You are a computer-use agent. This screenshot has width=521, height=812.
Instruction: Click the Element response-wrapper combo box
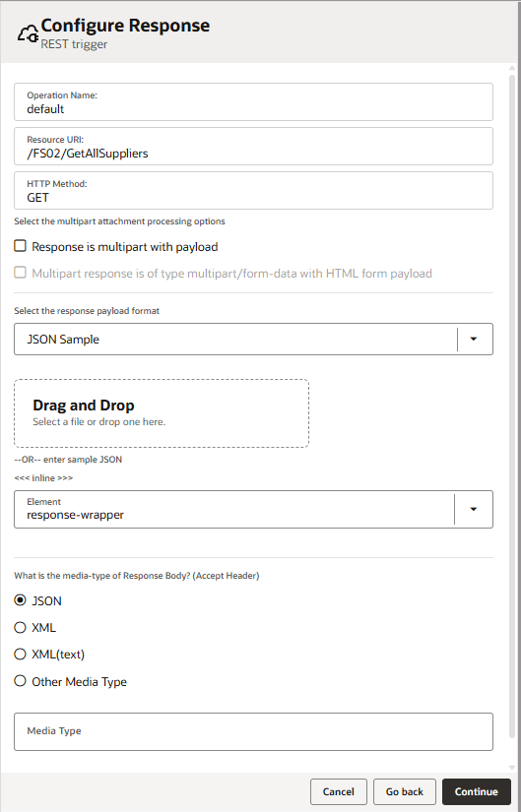click(253, 509)
